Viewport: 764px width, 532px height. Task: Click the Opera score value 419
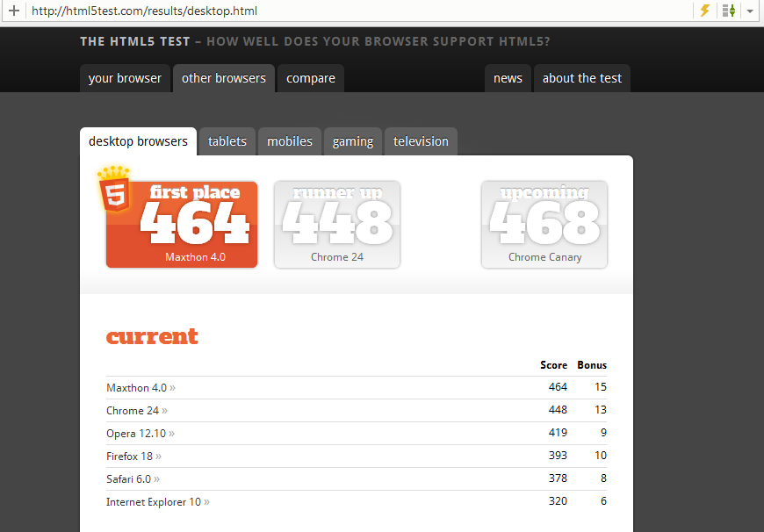558,433
